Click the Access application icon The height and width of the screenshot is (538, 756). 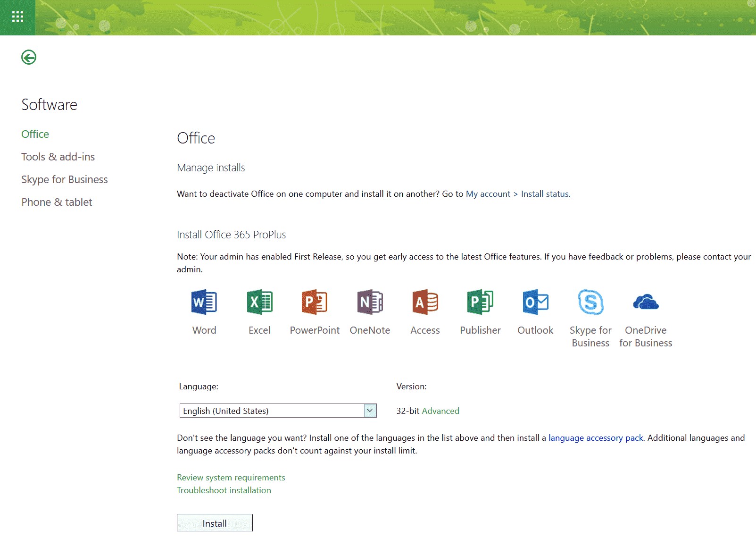(425, 302)
